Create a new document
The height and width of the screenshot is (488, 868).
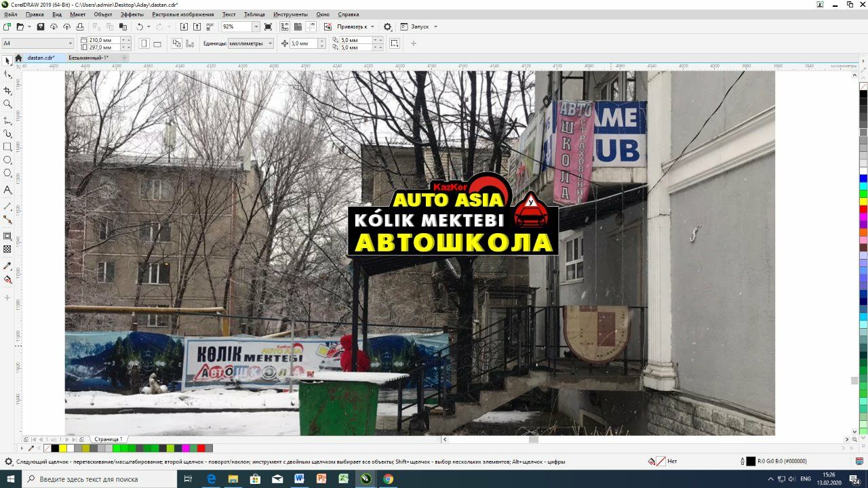(7, 26)
